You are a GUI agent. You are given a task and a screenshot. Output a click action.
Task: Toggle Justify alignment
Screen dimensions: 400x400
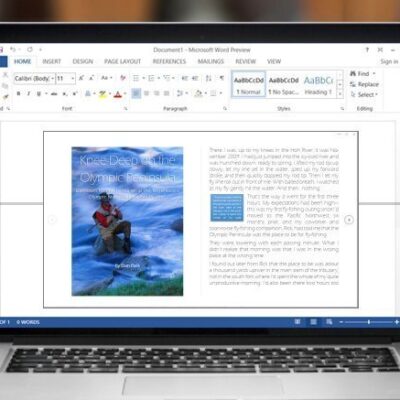[167, 93]
